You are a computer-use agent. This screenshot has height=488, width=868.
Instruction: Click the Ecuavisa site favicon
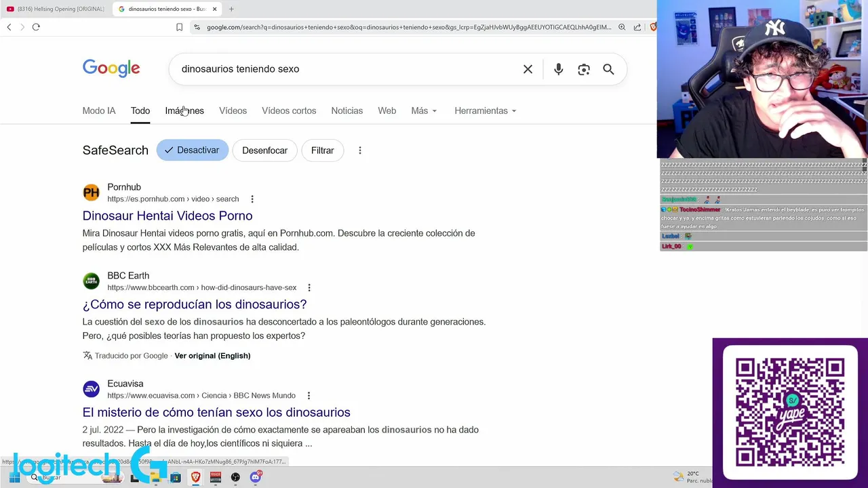(91, 388)
